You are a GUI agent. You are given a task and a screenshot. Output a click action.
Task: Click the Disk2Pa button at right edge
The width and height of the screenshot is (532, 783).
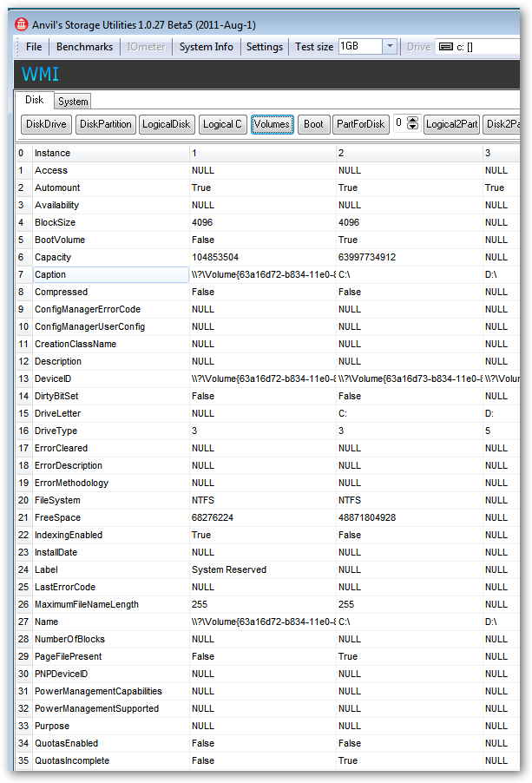(x=502, y=124)
